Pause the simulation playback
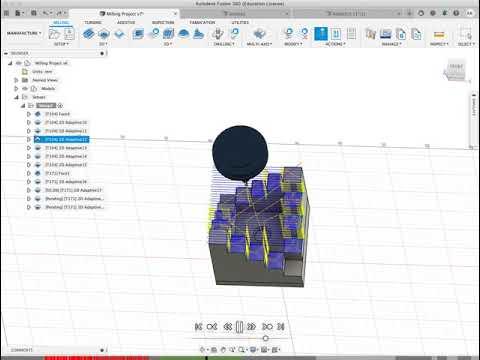This screenshot has height=360, width=480. [239, 327]
